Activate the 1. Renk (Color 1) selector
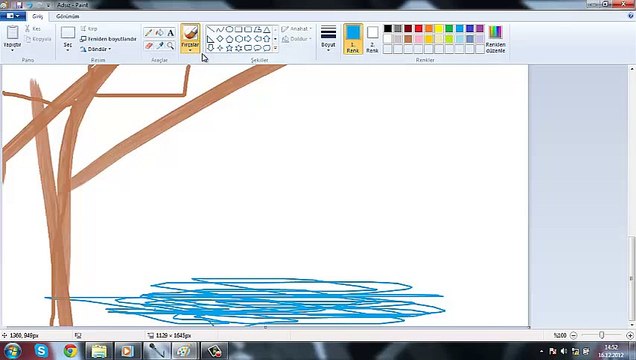Screen dimensions: 636x360 coord(353,39)
